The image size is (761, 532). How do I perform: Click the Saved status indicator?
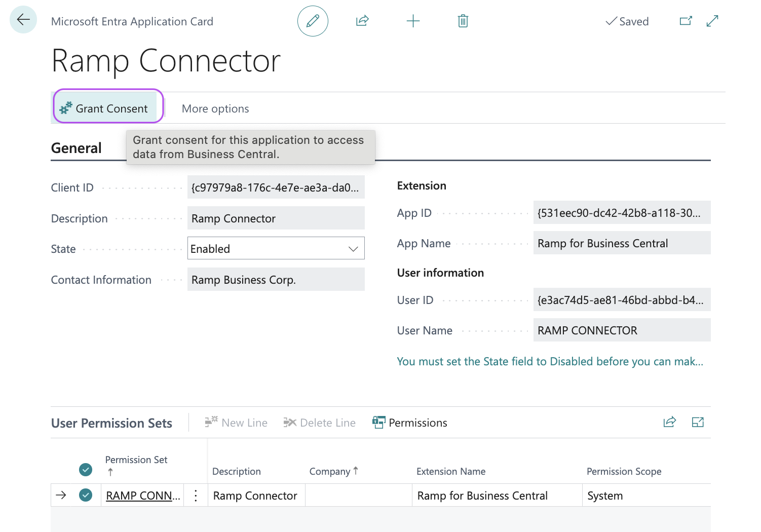(627, 21)
